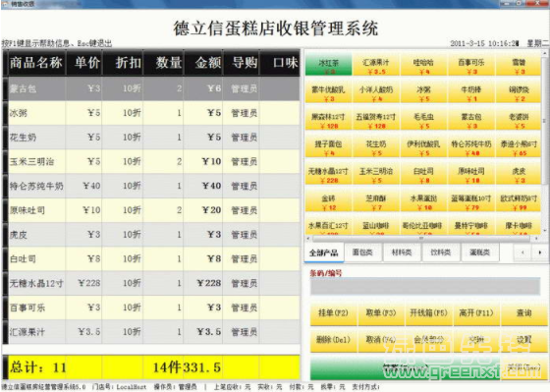This screenshot has height=392, width=550.
Task: Click the 百事可乐 product tile
Action: [471, 64]
